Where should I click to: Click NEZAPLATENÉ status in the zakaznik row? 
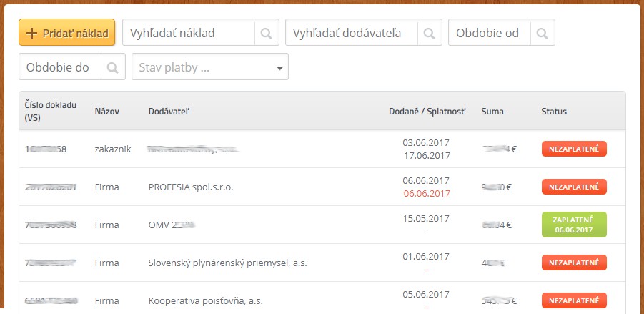tap(574, 149)
